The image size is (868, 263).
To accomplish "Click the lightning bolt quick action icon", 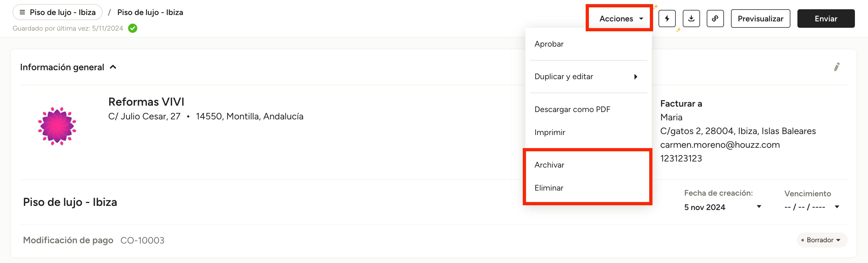I will [667, 19].
